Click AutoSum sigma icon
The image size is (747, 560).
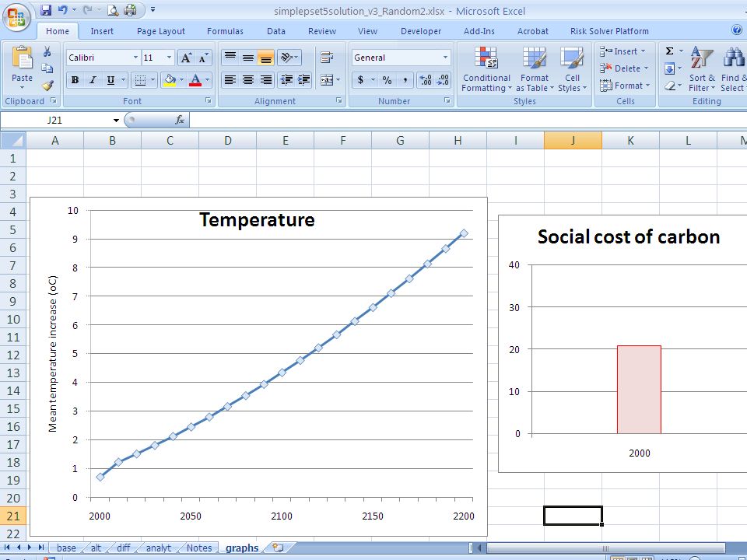tap(669, 51)
